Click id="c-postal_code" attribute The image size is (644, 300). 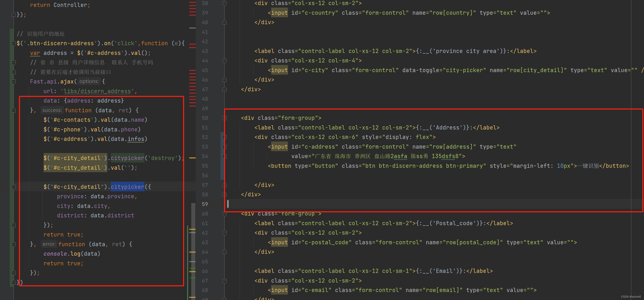322,242
